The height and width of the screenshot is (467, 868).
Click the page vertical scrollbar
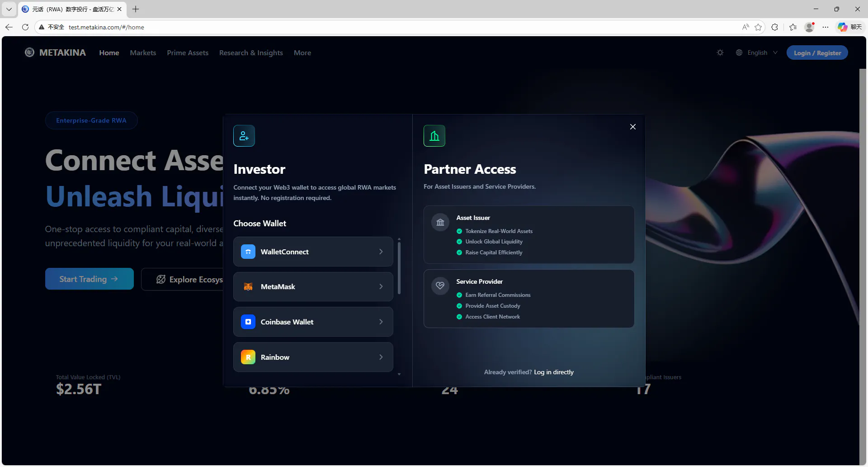tap(863, 267)
